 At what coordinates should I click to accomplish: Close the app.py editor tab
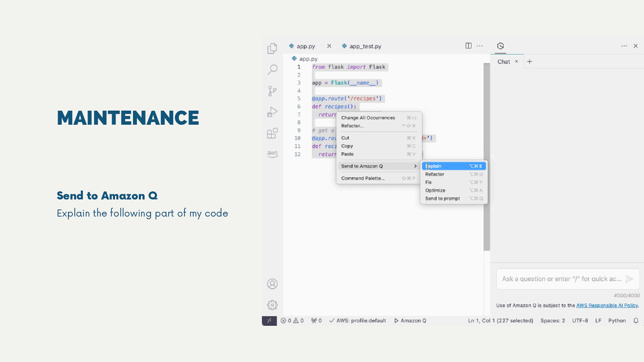coord(329,46)
